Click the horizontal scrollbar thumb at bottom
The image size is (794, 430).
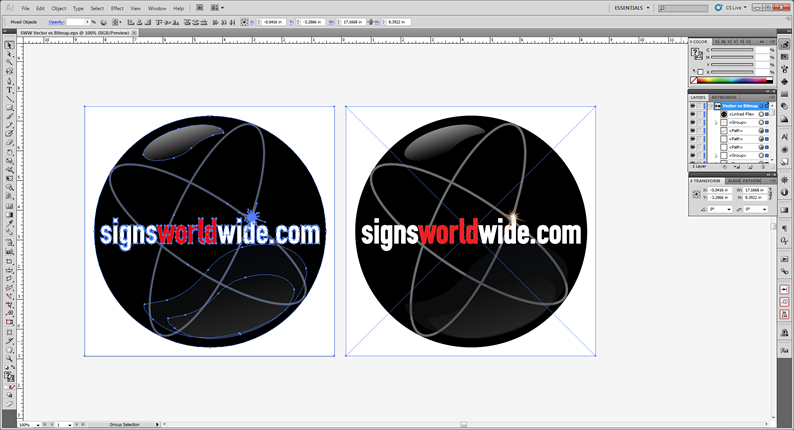463,424
